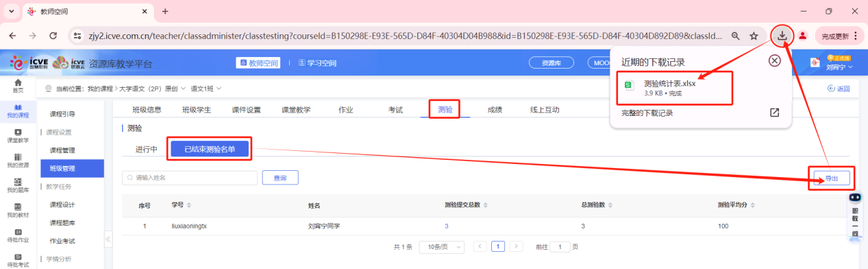Open 课堂教学 sidebar icon
The width and height of the screenshot is (868, 269).
coord(18,135)
